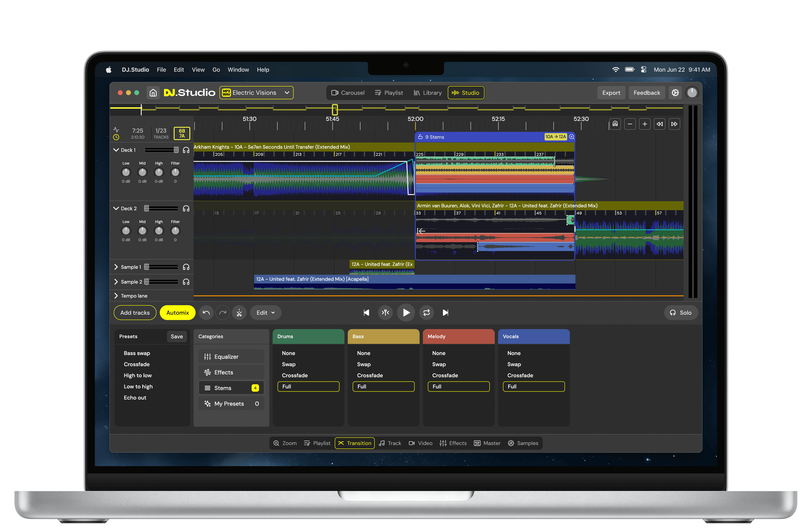
Task: Skip to previous track
Action: coord(366,313)
